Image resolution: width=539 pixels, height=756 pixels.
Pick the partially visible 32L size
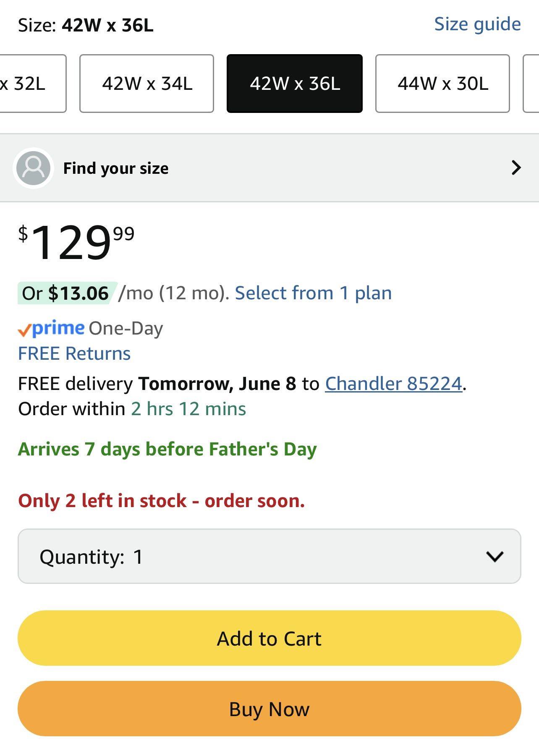(29, 84)
